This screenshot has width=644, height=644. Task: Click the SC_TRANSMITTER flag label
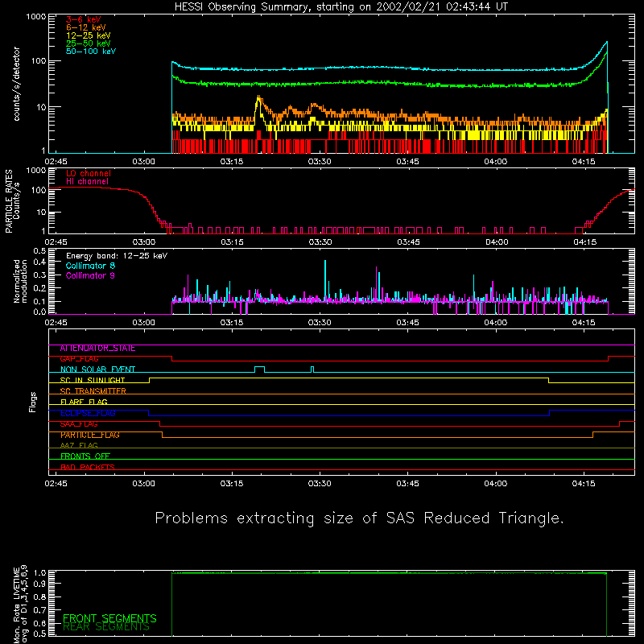(93, 391)
